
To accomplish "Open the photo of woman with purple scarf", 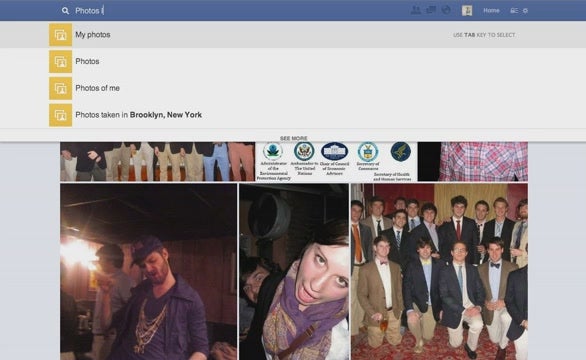I will point(294,272).
